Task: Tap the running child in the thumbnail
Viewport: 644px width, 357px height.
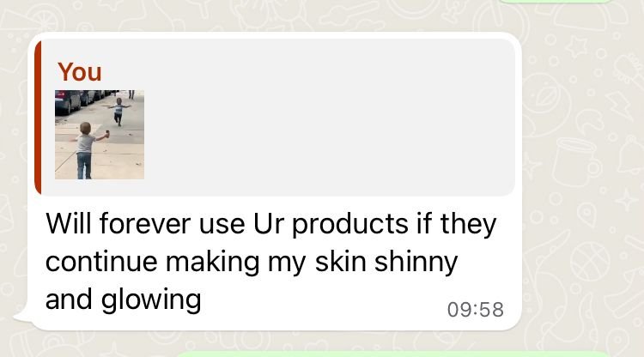Action: 118,112
